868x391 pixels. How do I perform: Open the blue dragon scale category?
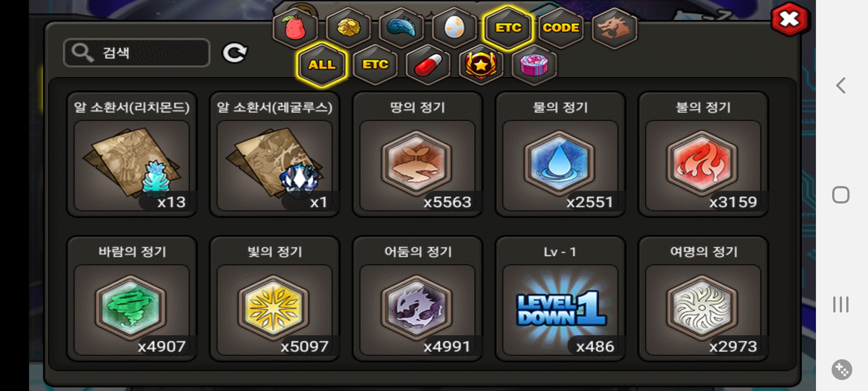tap(401, 28)
